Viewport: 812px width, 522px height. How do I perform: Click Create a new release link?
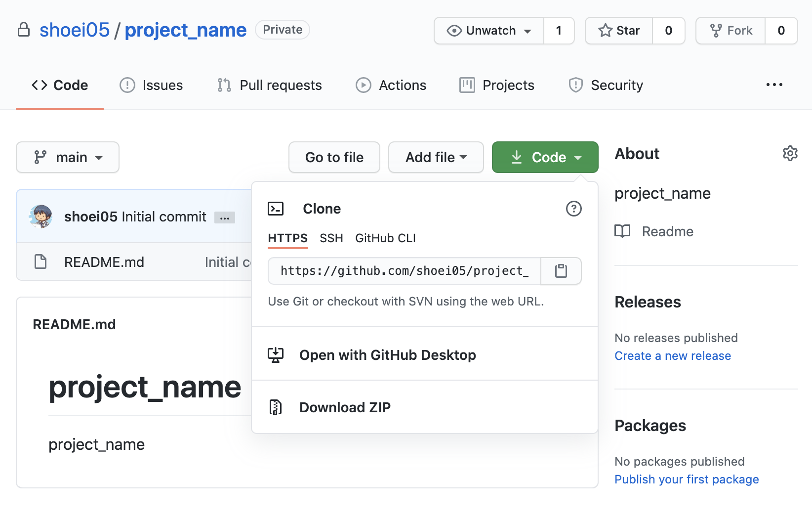tap(672, 356)
